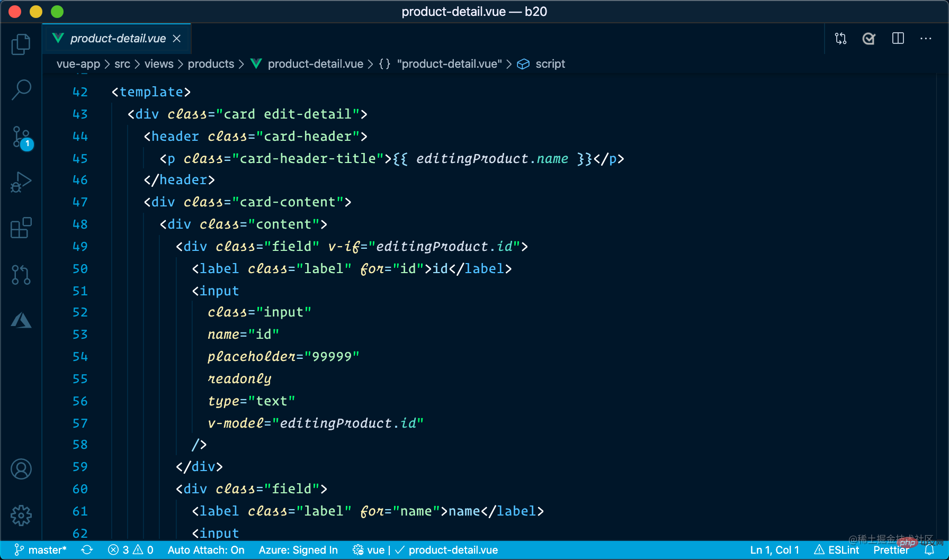Viewport: 949px width, 560px height.
Task: Open the Azure extension panel
Action: click(21, 320)
